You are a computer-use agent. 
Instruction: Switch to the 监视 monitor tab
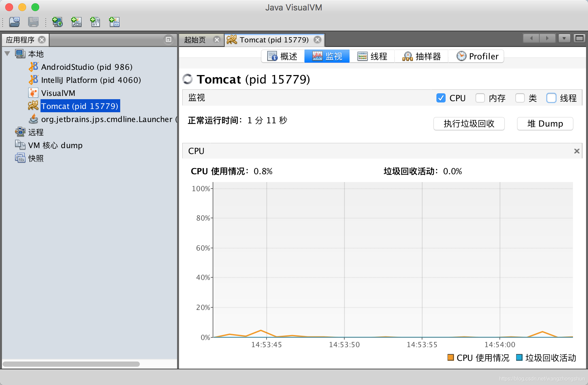click(327, 56)
